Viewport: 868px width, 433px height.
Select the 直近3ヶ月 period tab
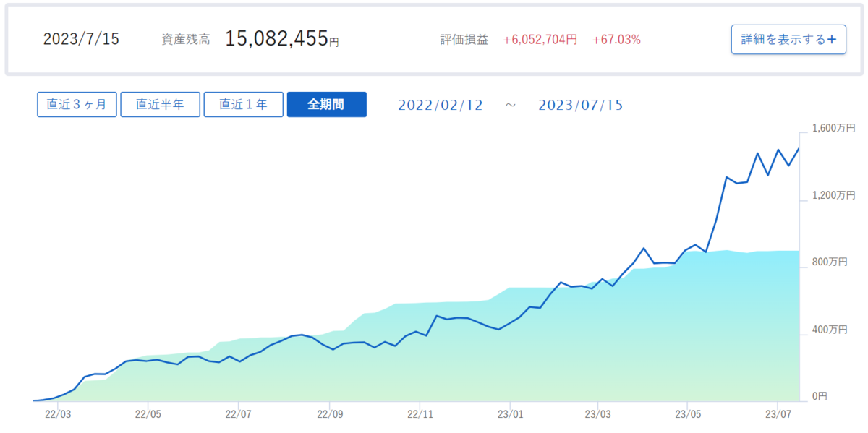[x=77, y=104]
